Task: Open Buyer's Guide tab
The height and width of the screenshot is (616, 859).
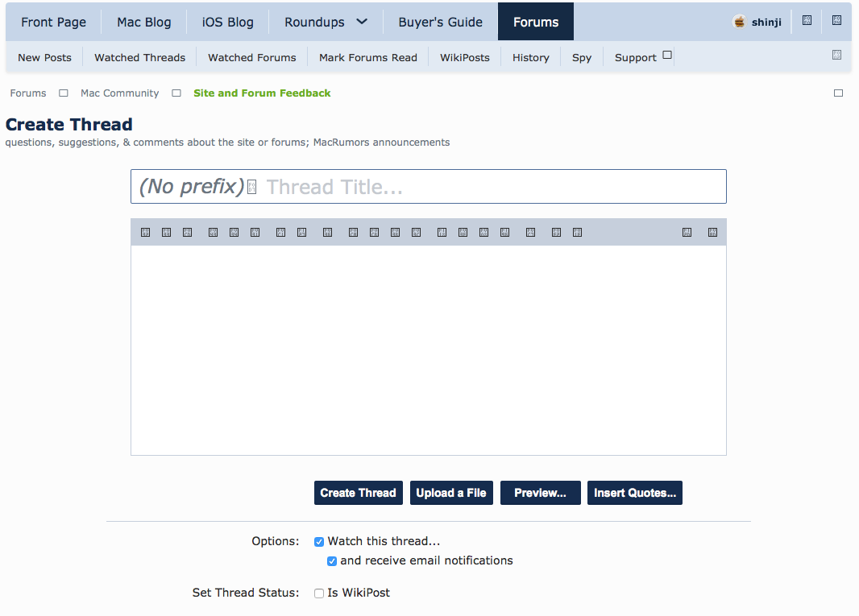Action: (x=441, y=22)
